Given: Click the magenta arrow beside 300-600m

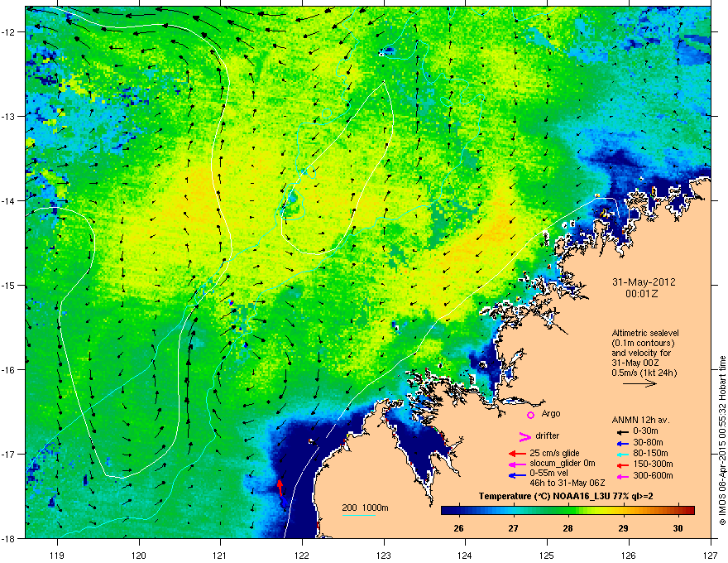Looking at the screenshot, I should tap(622, 476).
